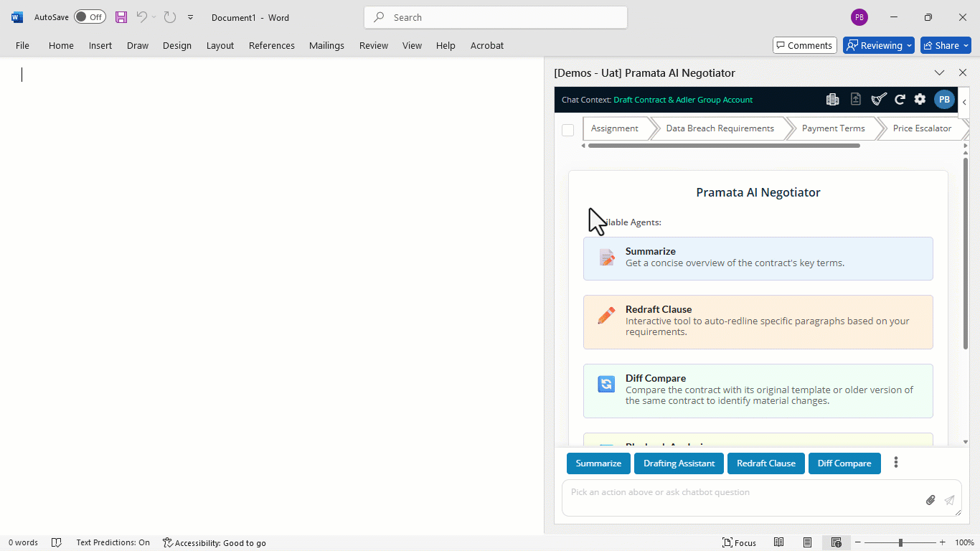Switch to Read Mode view icon
The width and height of the screenshot is (980, 551).
point(778,542)
